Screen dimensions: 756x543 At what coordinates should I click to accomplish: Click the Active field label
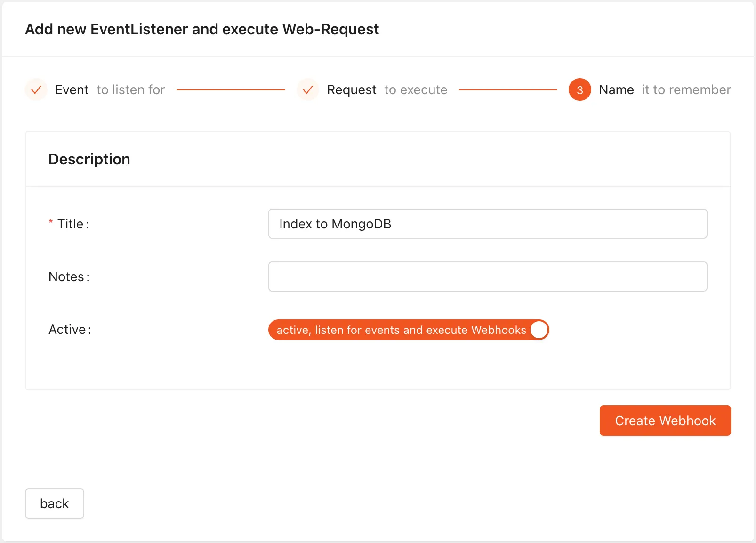coord(70,329)
